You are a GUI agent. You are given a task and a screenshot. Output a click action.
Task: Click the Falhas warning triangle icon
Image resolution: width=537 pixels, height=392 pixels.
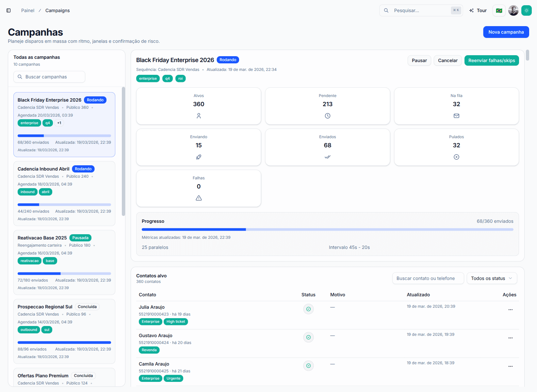point(199,198)
